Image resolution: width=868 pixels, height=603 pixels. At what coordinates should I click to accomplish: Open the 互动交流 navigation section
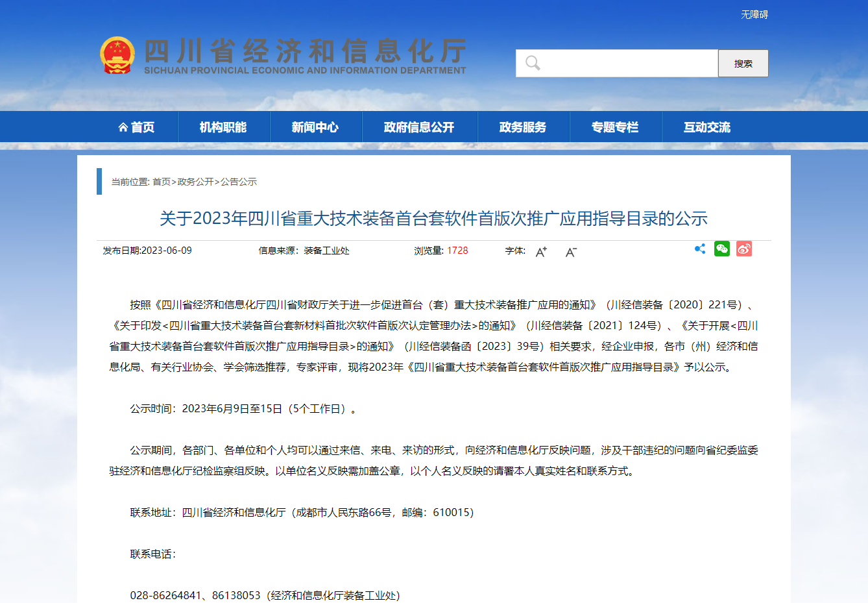706,127
